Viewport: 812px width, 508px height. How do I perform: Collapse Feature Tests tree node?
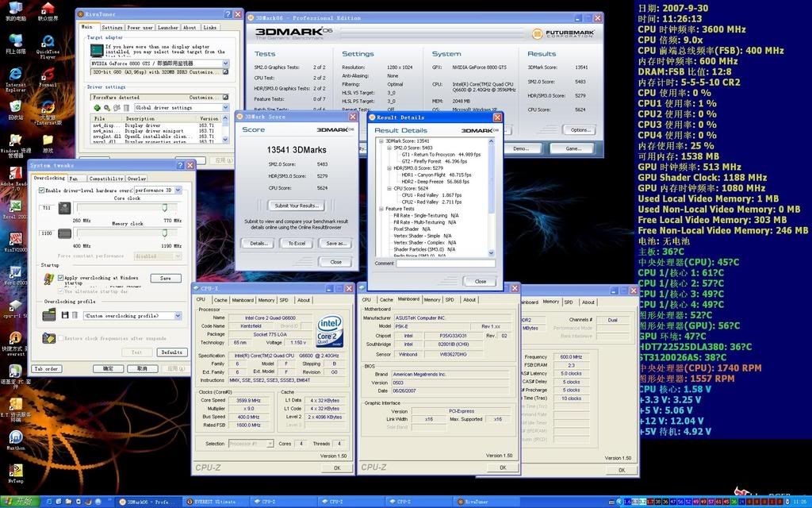click(x=381, y=209)
